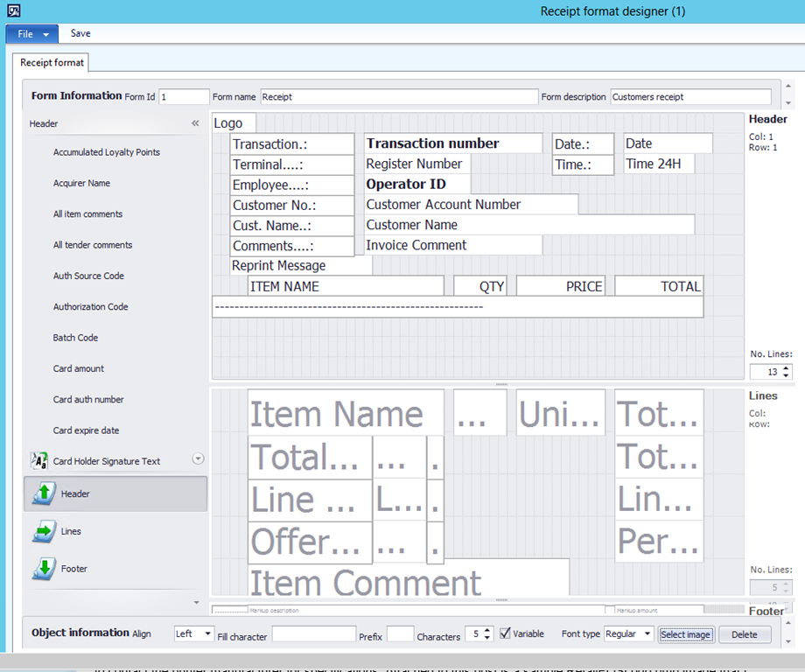Image resolution: width=805 pixels, height=672 pixels.
Task: Click the green Header section icon
Action: [44, 494]
